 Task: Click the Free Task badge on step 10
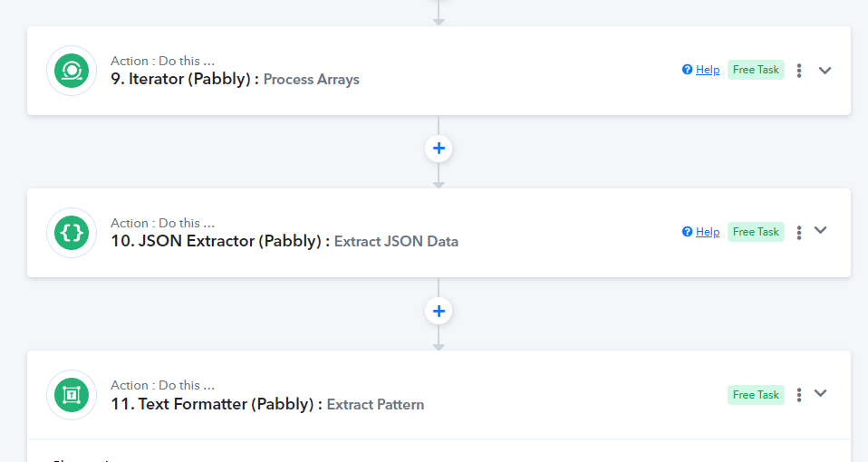coord(756,232)
